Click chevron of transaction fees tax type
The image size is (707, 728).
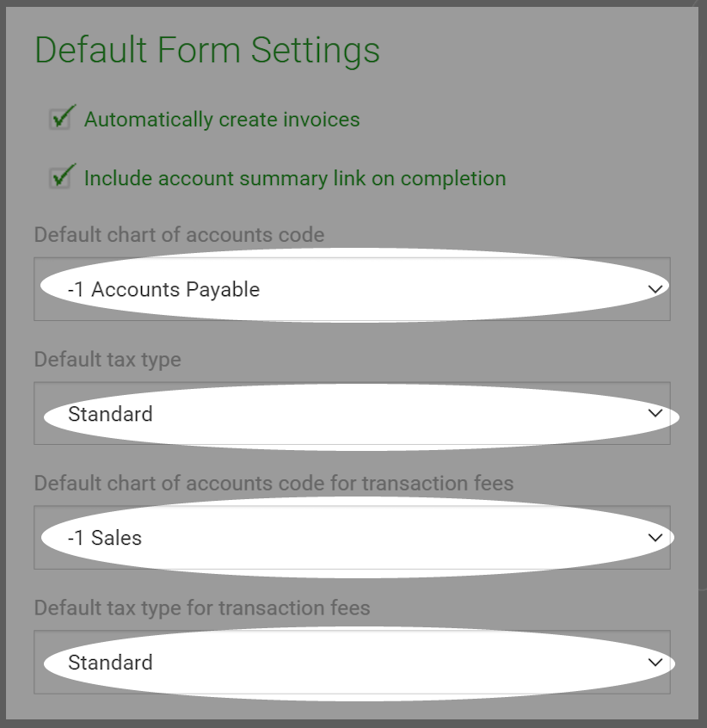[x=655, y=662]
